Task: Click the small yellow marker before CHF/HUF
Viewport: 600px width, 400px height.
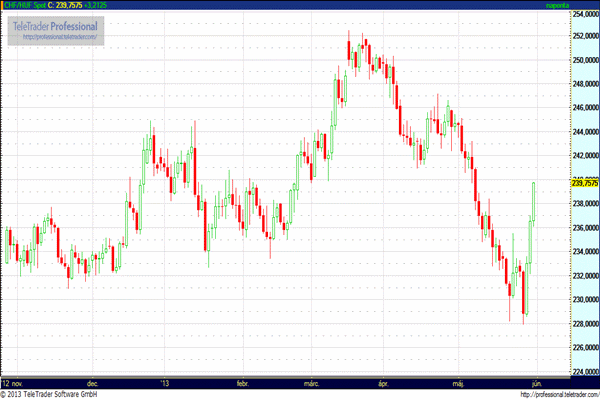Action: coord(3,5)
